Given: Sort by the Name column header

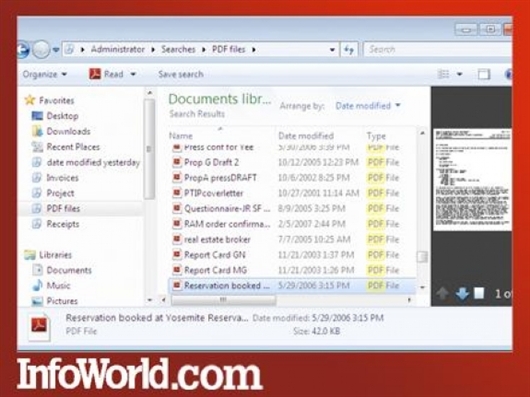Looking at the screenshot, I should coord(181,135).
